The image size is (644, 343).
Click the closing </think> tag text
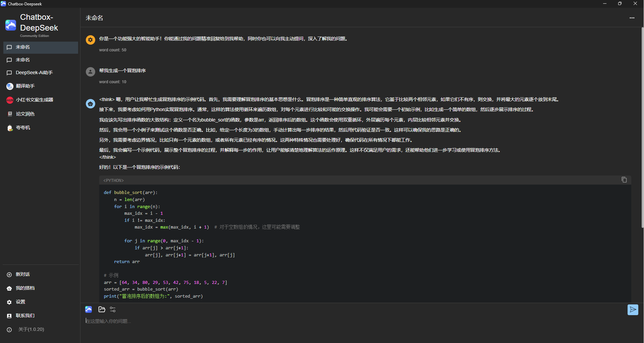coord(108,157)
